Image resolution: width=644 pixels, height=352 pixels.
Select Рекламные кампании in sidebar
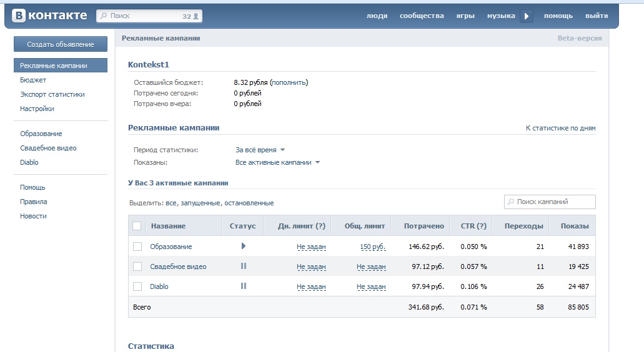click(x=61, y=66)
